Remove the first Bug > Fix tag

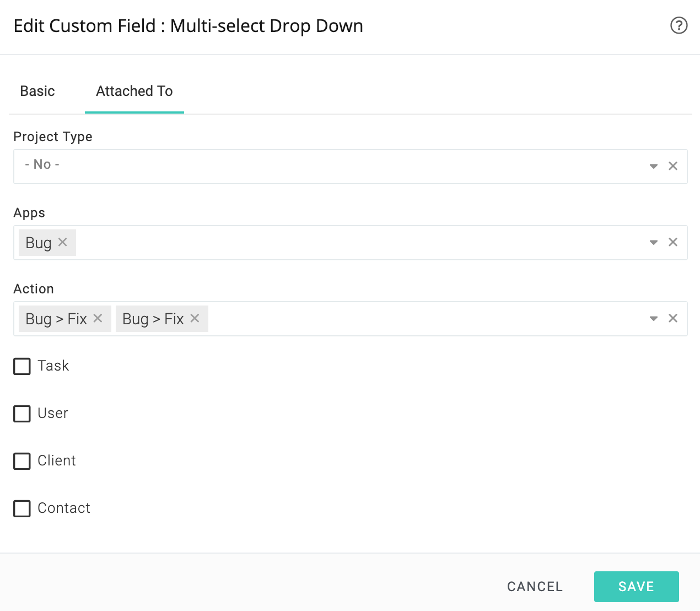pyautogui.click(x=98, y=318)
